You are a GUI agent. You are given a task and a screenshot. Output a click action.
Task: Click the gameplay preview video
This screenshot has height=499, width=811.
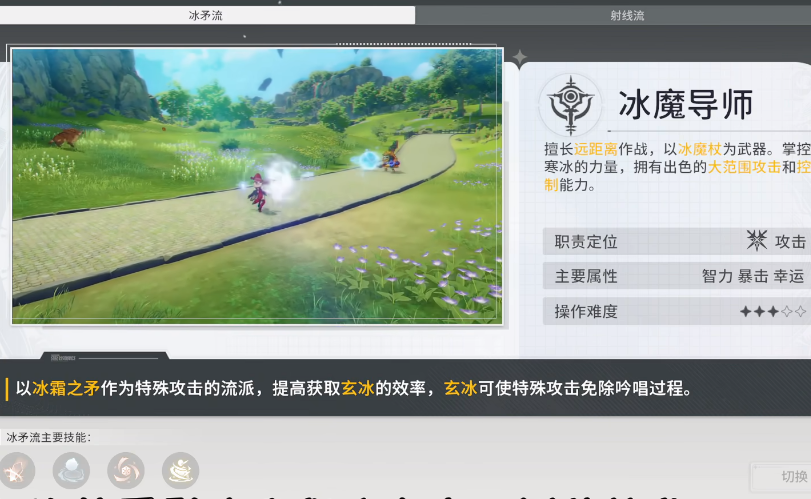257,186
